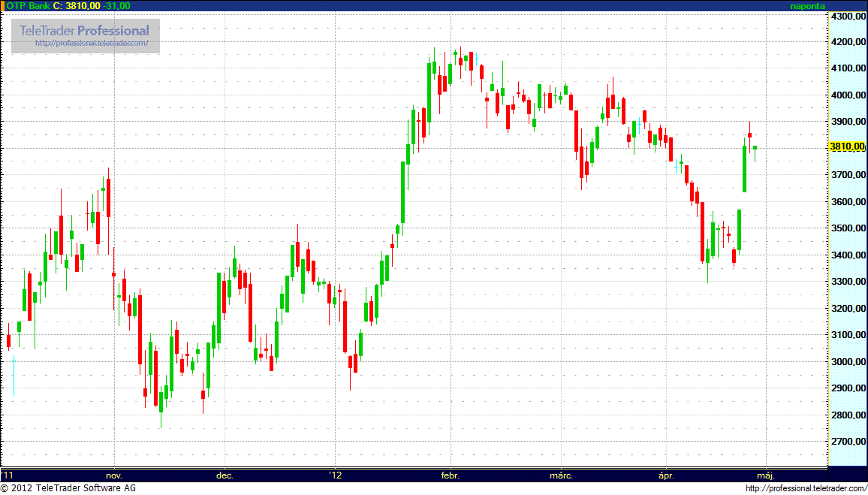868x495 pixels.
Task: Click the 3600,00 price axis label
Action: [847, 201]
